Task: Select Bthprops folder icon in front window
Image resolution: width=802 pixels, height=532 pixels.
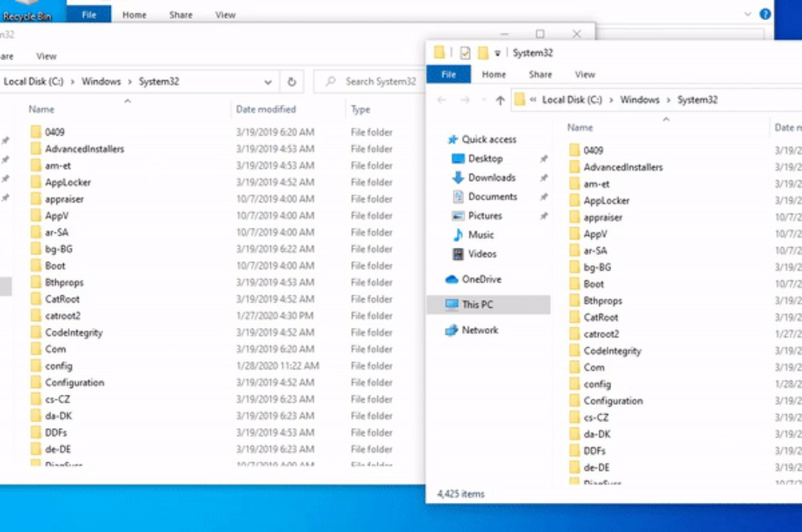Action: pos(574,301)
